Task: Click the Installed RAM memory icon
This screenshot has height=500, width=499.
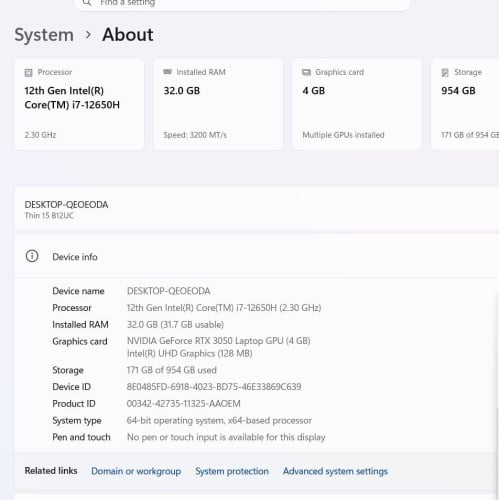Action: [x=167, y=72]
